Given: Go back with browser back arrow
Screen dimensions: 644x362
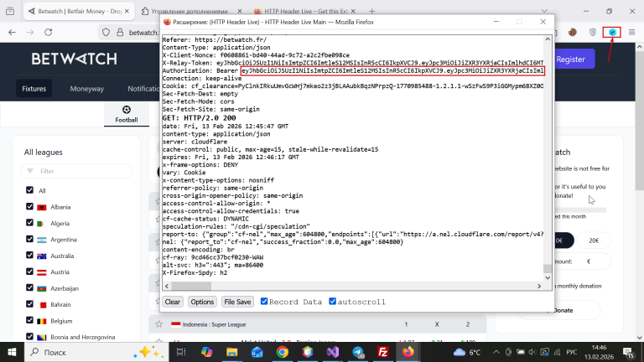Looking at the screenshot, I should tap(12, 32).
